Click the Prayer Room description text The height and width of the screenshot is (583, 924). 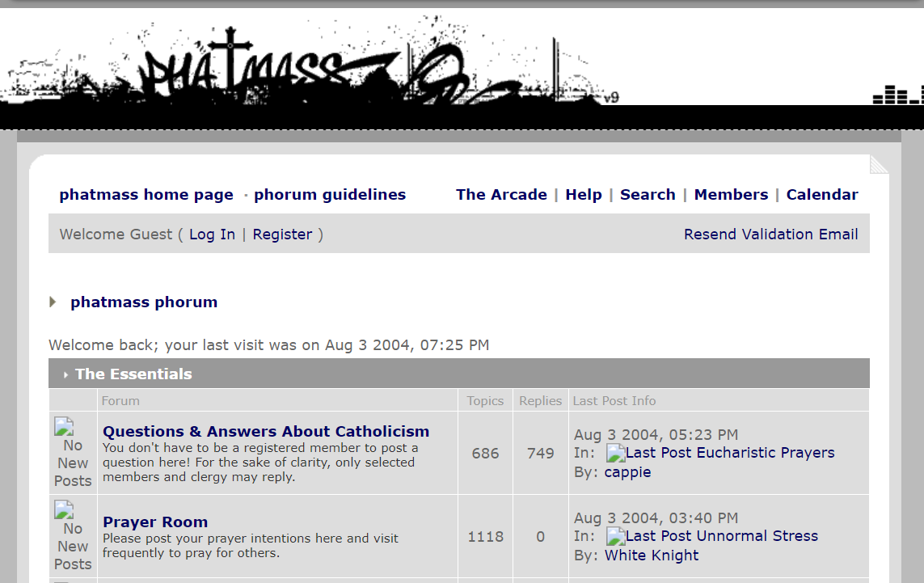click(251, 546)
